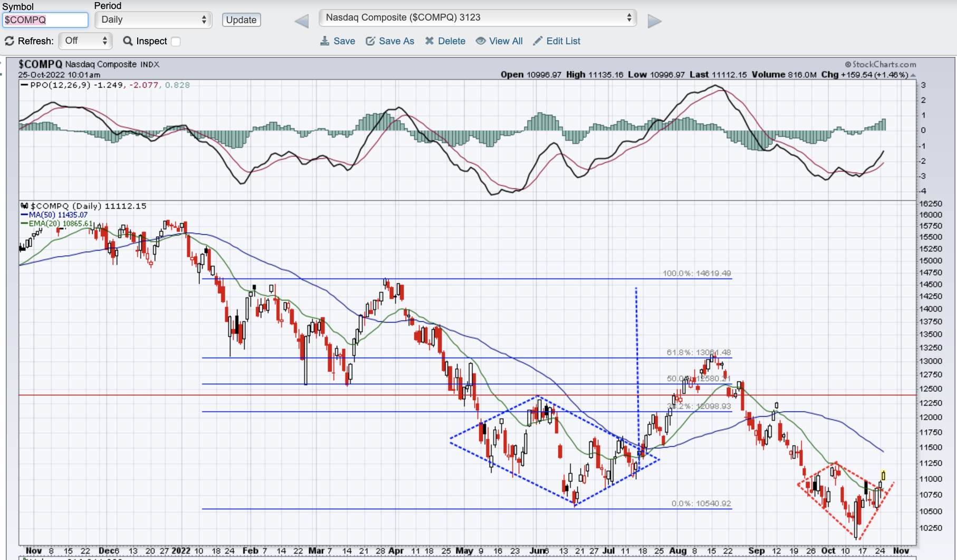Click the Save As link text
Screen dimensions: 957x560
(x=396, y=41)
